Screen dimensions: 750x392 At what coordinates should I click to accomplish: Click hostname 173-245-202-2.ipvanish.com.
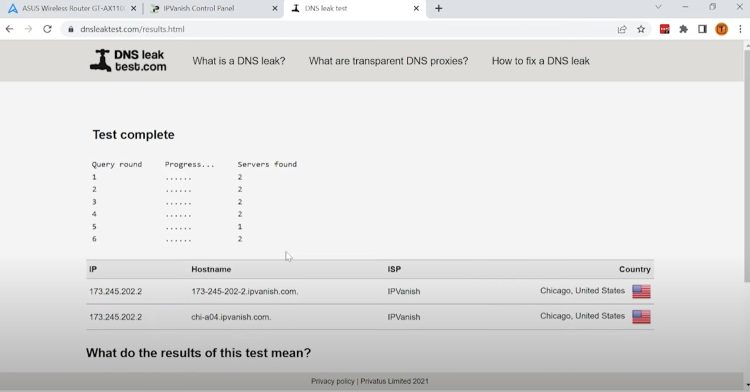click(245, 291)
